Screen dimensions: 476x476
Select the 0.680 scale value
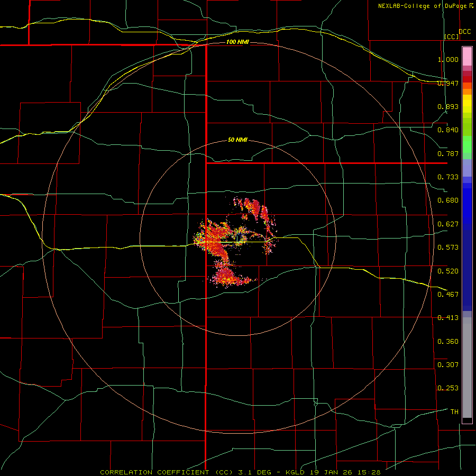coord(448,200)
